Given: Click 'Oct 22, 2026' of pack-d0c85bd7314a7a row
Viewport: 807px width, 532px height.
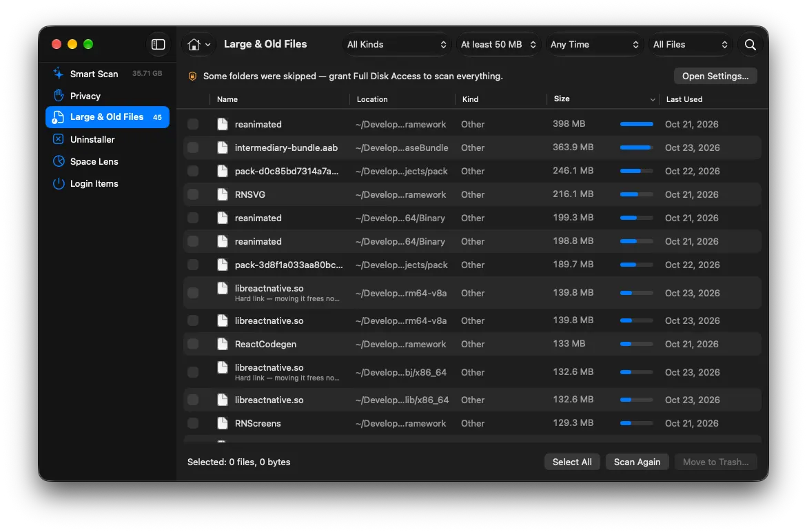Looking at the screenshot, I should tap(692, 171).
